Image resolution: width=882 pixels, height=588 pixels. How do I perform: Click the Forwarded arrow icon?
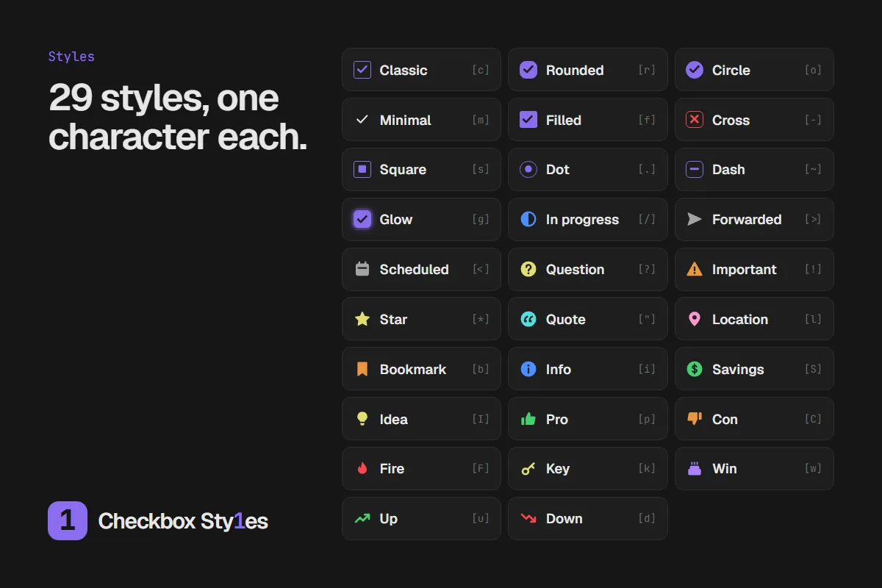tap(695, 219)
